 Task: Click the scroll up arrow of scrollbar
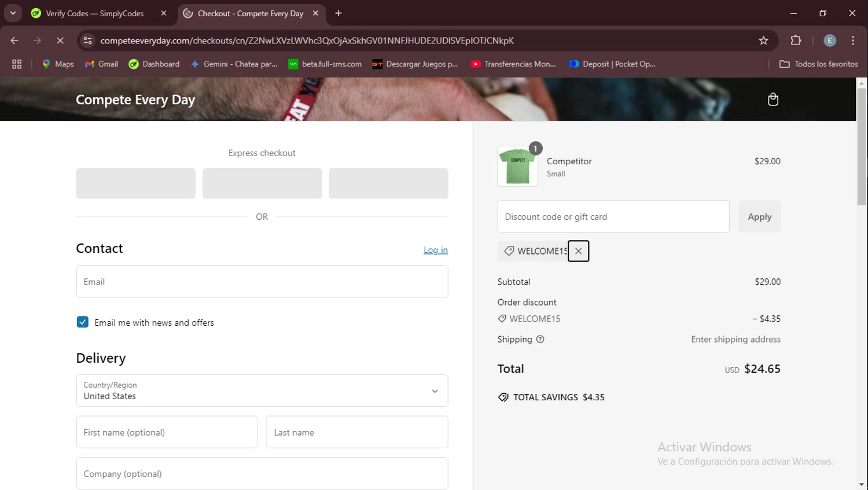[862, 83]
